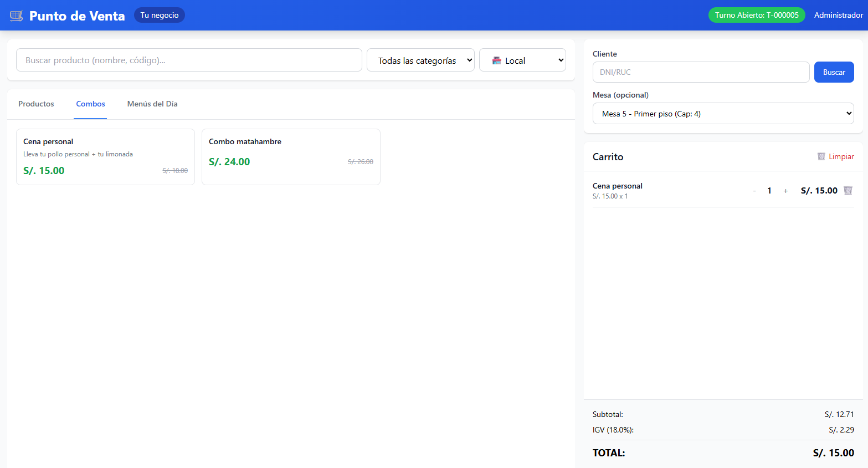Focus the DNI/RUC client input field
The image size is (868, 468).
[x=701, y=72]
